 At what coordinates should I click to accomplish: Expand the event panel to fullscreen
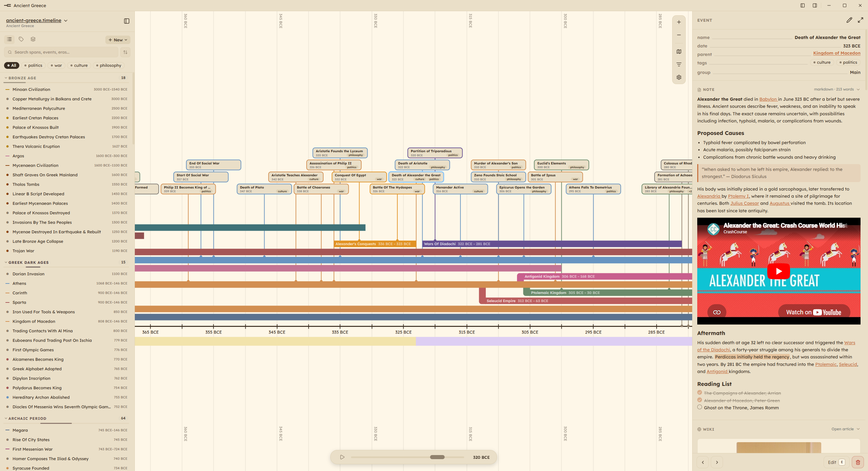click(x=861, y=20)
